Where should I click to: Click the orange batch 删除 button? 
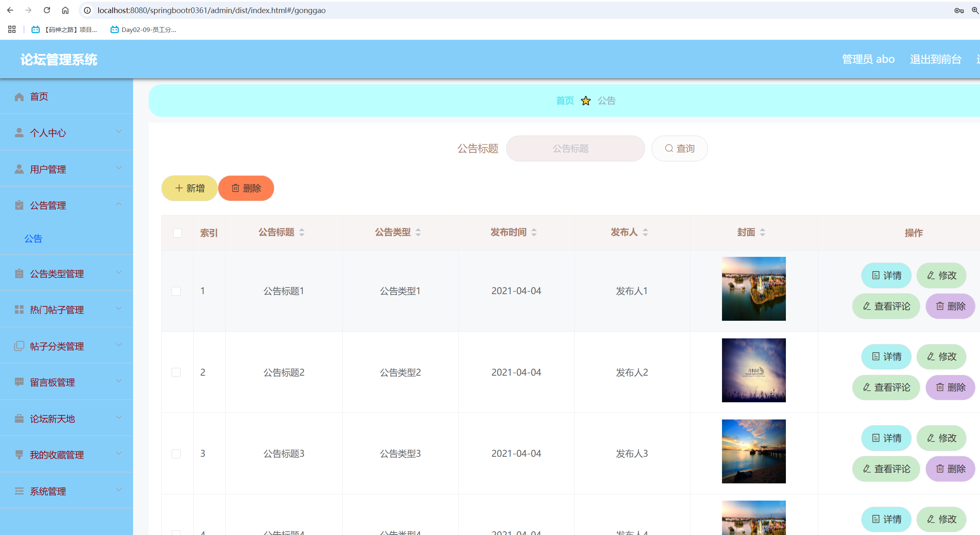[246, 188]
